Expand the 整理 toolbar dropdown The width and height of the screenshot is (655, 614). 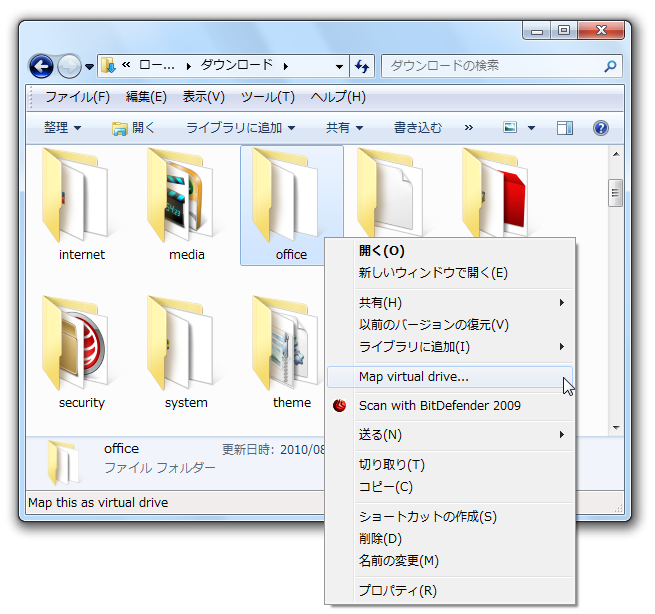[62, 127]
